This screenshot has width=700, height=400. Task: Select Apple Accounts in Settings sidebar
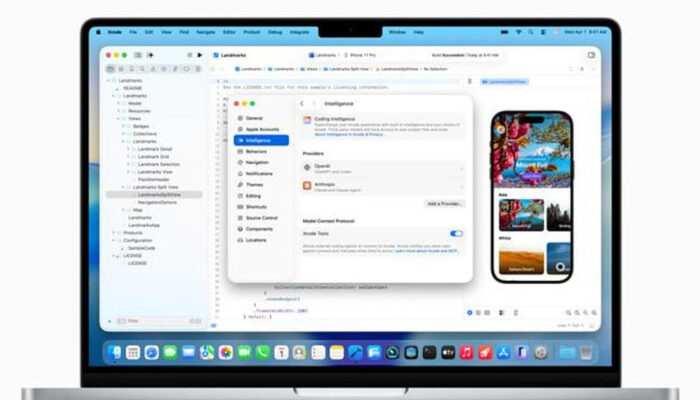(x=261, y=129)
